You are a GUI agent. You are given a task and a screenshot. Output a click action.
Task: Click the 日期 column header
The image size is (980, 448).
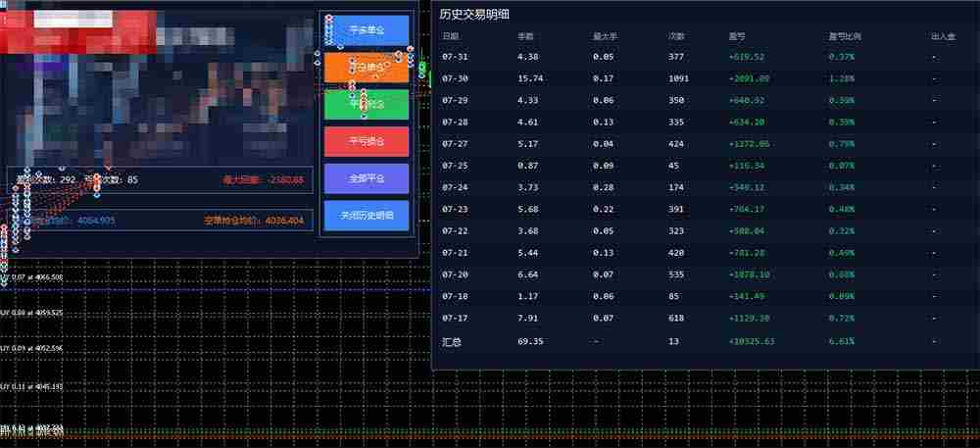tap(450, 36)
